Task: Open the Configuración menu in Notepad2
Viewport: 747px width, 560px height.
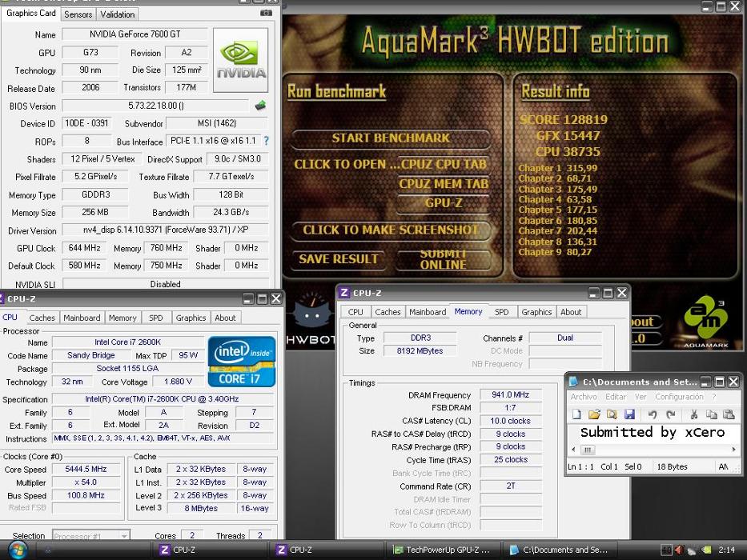Action: coord(679,397)
